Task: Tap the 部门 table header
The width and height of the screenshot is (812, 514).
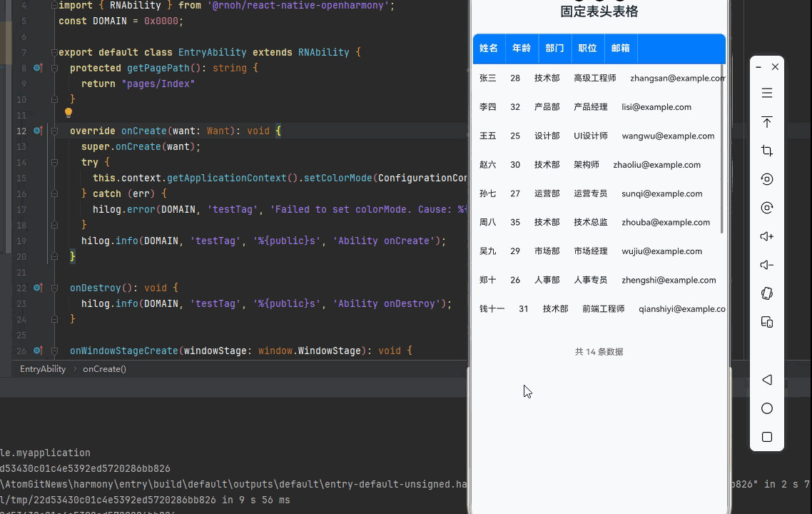Action: click(x=555, y=49)
